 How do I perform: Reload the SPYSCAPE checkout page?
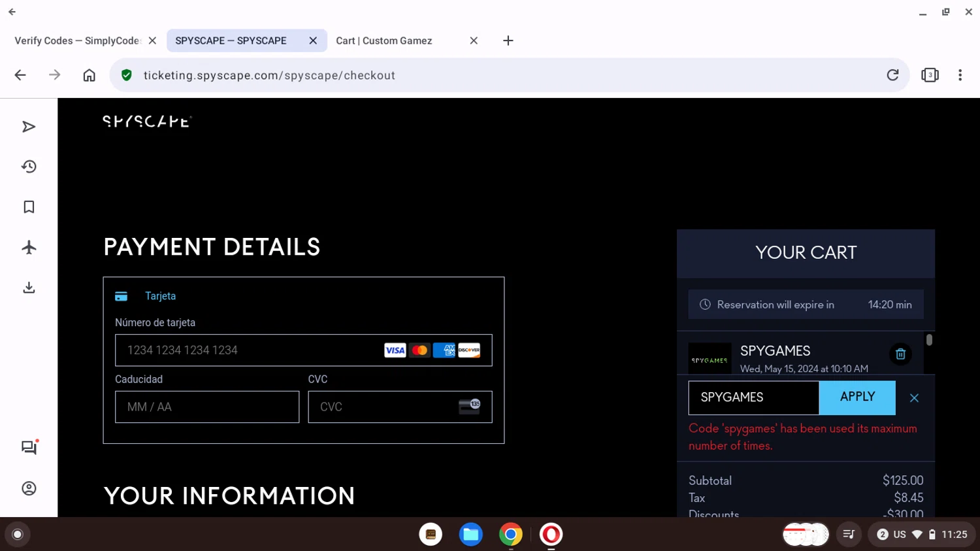(x=892, y=75)
